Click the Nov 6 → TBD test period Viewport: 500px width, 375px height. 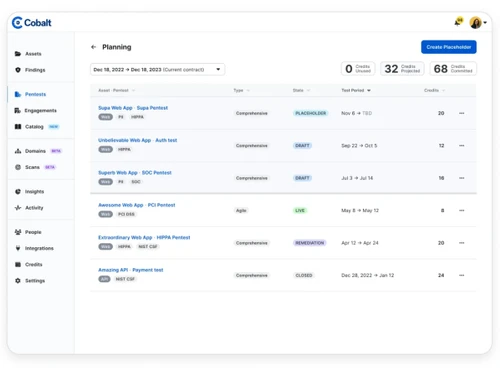tap(356, 113)
